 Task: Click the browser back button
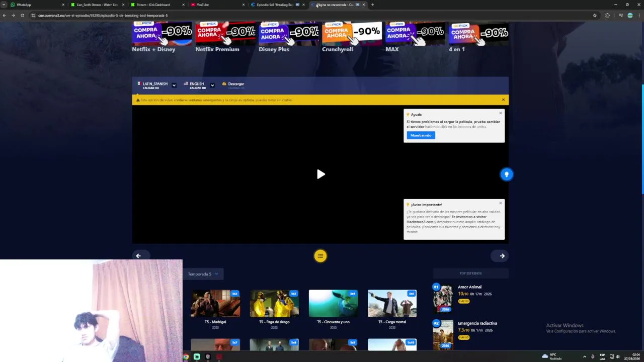click(5, 16)
